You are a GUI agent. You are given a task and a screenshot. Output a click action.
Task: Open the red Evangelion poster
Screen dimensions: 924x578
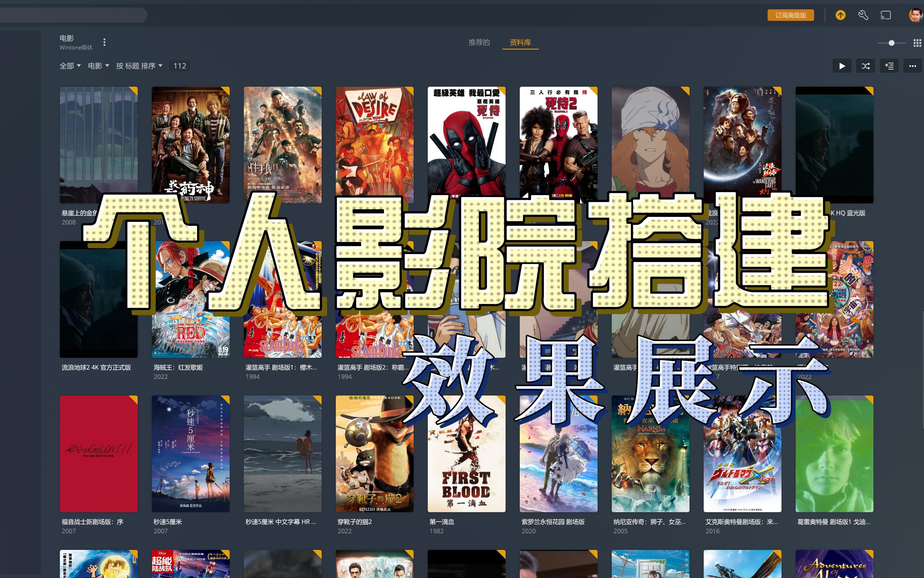tap(98, 454)
